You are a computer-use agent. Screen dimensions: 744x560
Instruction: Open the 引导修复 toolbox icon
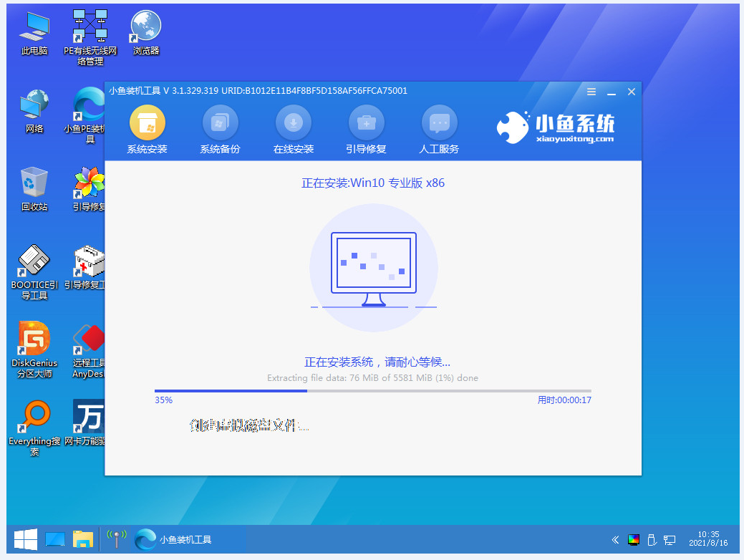tap(367, 122)
